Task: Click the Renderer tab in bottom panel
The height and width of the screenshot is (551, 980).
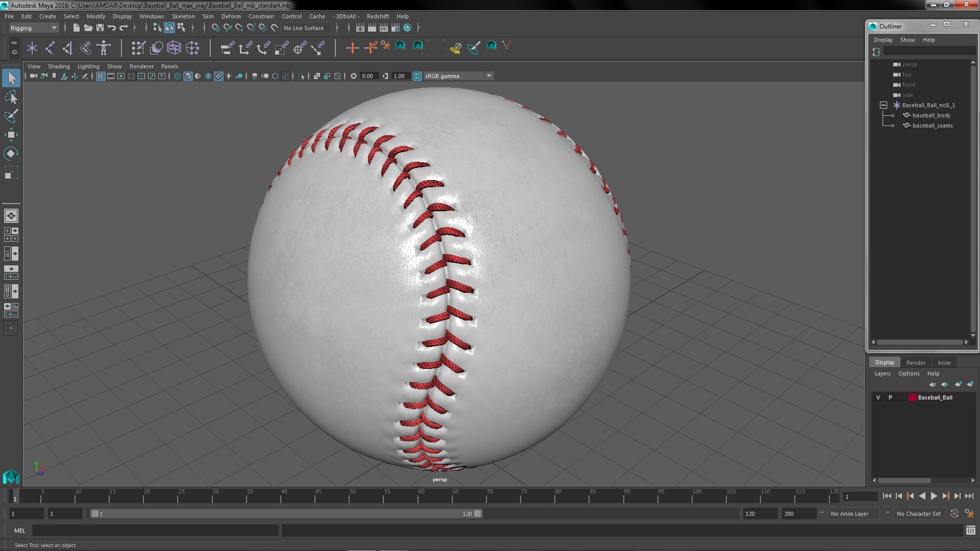Action: [916, 362]
